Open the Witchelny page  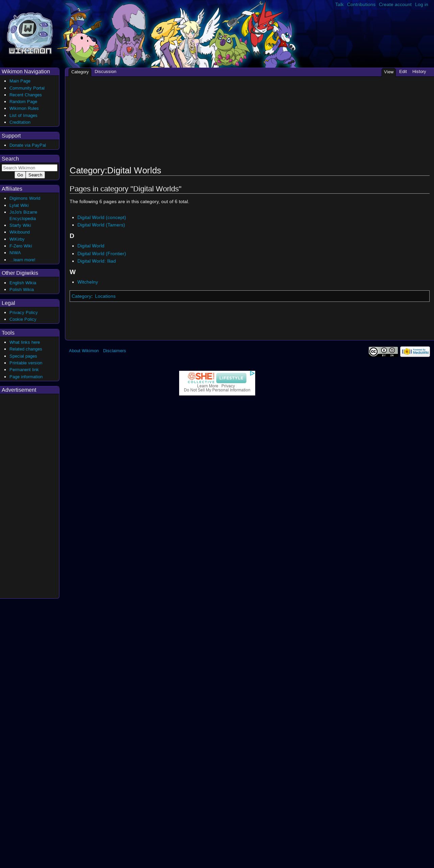pyautogui.click(x=88, y=282)
